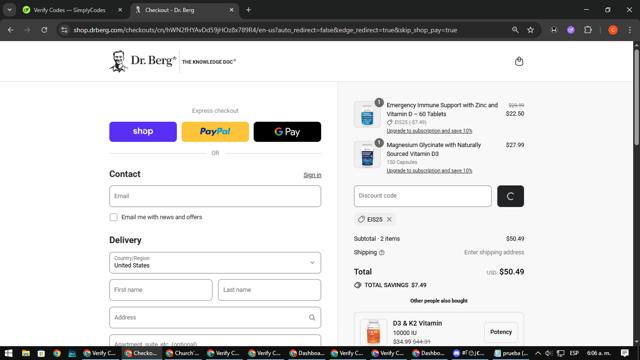Open the Churchi taskbar window

[x=182, y=353]
